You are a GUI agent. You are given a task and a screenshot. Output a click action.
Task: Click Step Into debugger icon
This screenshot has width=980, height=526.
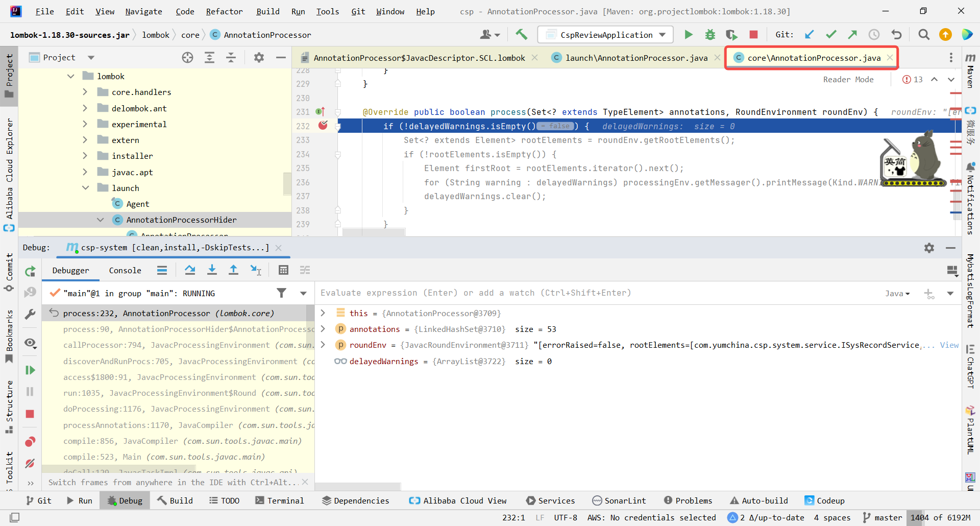[x=212, y=270]
